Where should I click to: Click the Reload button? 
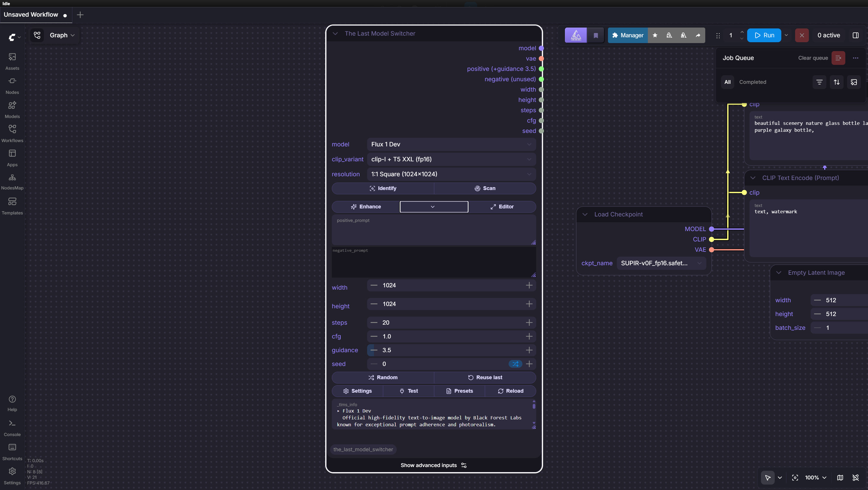tap(510, 391)
